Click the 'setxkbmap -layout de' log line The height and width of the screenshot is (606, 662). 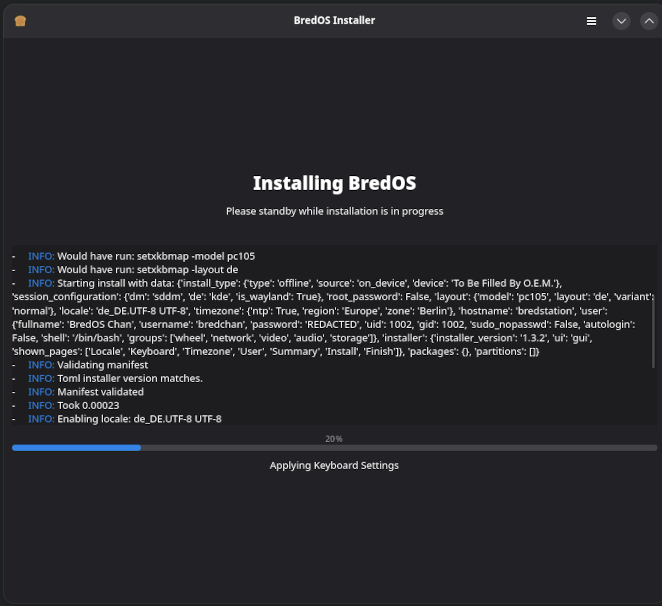click(x=147, y=270)
